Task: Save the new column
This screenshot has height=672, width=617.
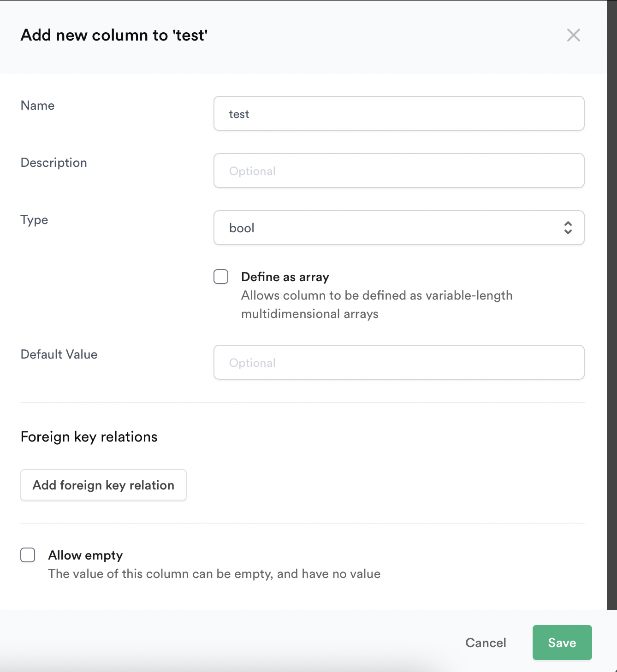Action: pos(562,643)
